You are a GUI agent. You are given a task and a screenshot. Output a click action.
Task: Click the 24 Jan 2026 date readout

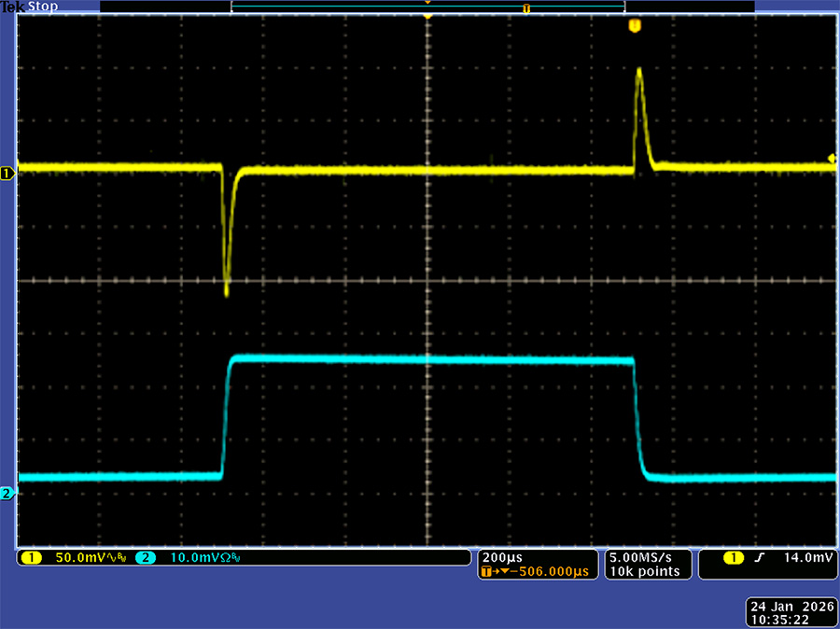[x=792, y=607]
